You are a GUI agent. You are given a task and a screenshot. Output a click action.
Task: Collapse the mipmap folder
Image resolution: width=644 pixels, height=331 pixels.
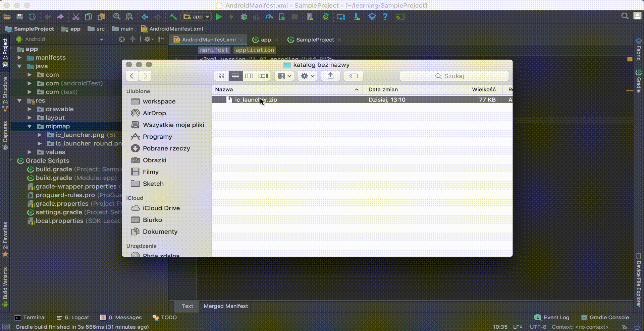(30, 126)
